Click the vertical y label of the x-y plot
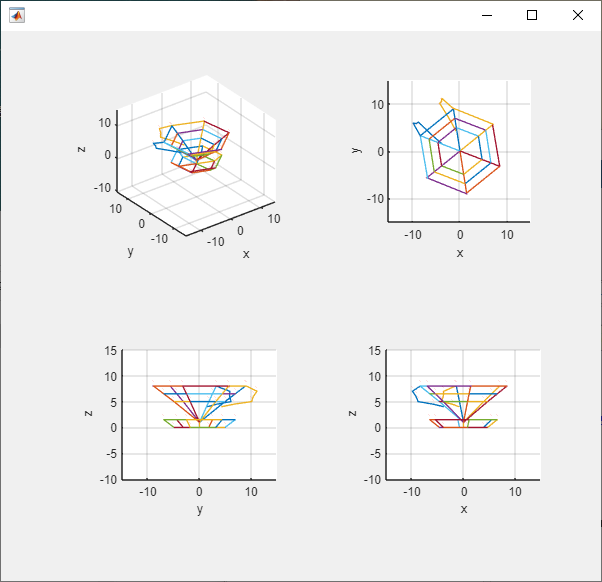This screenshot has height=582, width=602. [x=356, y=150]
